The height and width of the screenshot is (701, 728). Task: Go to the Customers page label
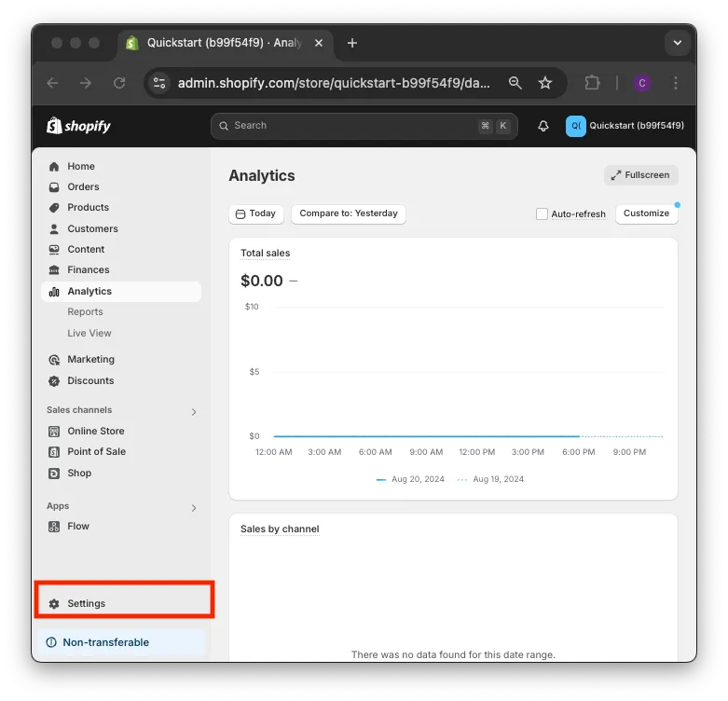coord(93,229)
